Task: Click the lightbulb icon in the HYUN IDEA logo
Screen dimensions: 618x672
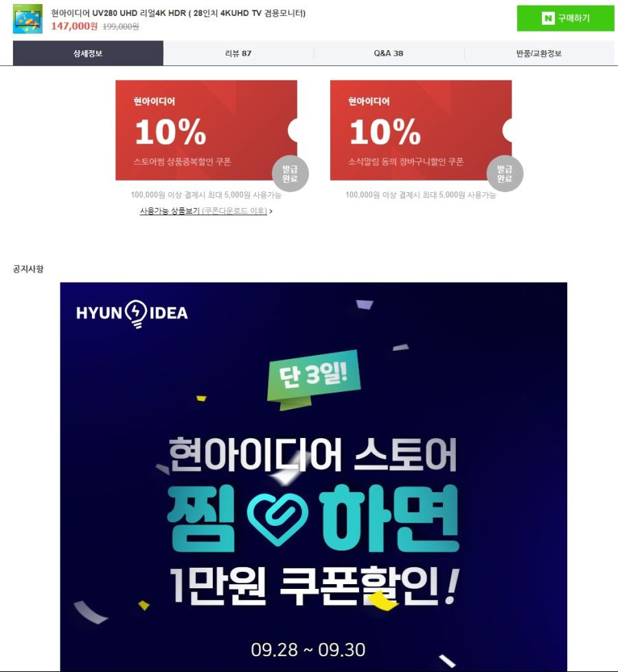Action: click(136, 314)
